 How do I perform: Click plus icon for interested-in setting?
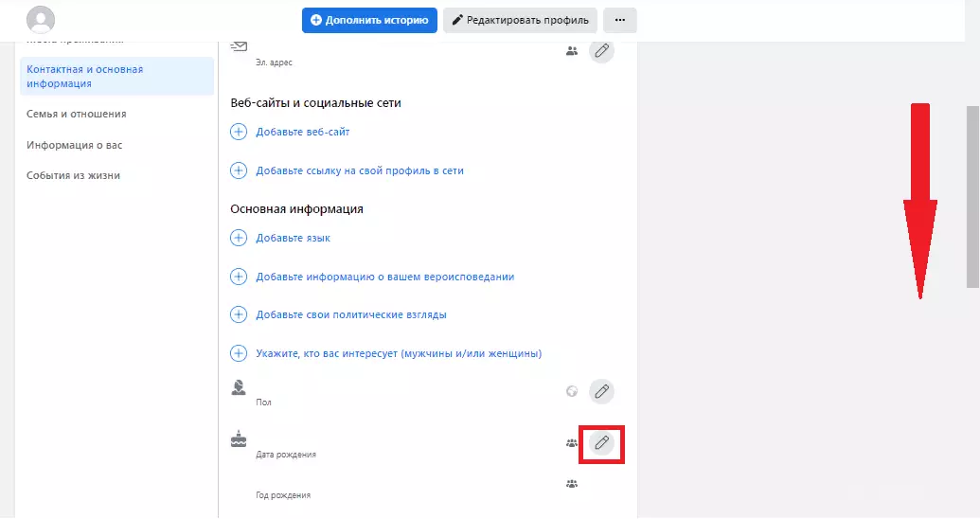coord(239,353)
